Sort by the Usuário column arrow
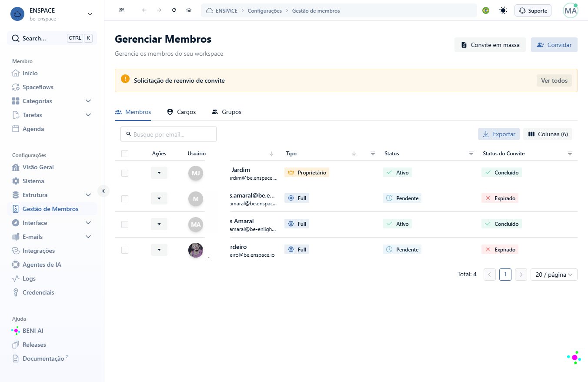Screen dimensions: 588x382 271,154
